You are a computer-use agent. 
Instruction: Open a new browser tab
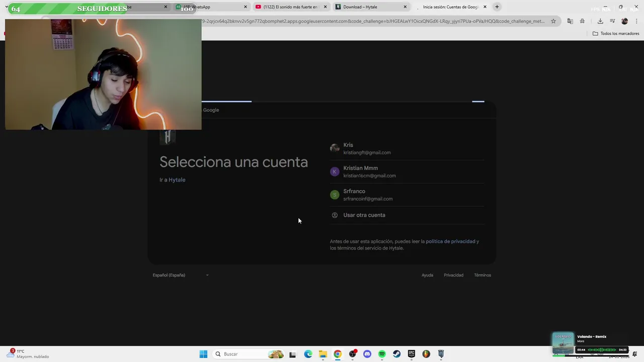click(x=497, y=7)
